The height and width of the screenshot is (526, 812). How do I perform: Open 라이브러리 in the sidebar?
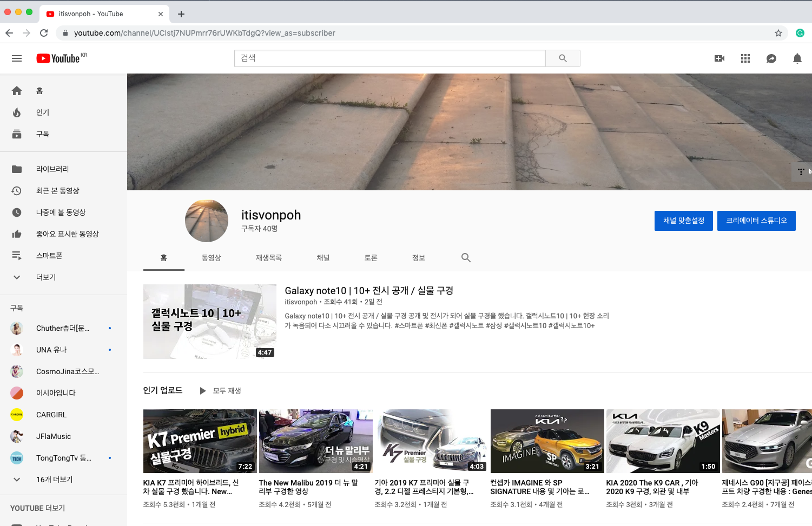(x=63, y=169)
